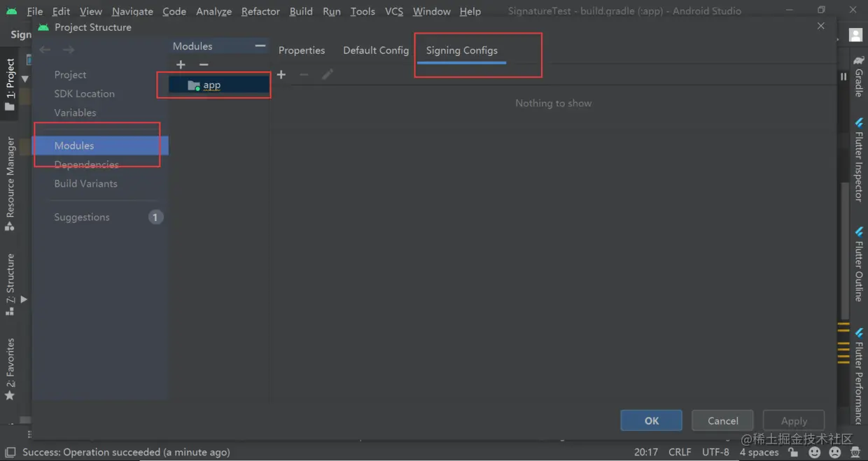Open the Flutter Inspector side panel
This screenshot has width=868, height=461.
pyautogui.click(x=859, y=160)
